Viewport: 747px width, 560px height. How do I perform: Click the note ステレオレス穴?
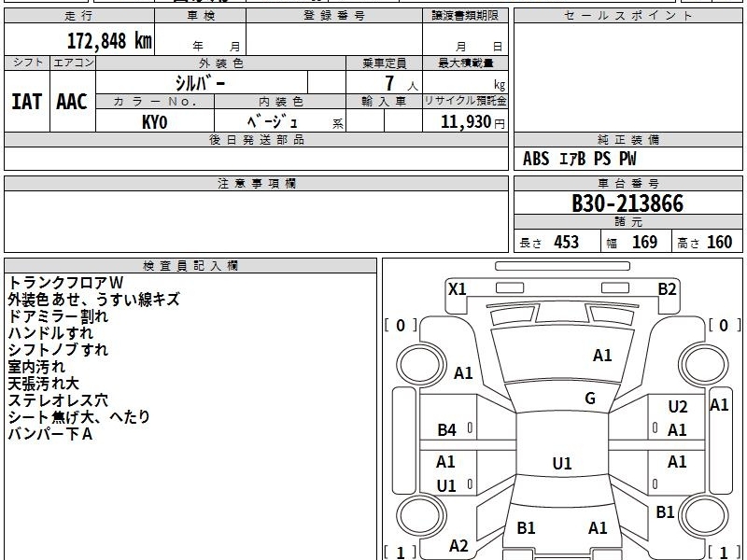pyautogui.click(x=58, y=400)
